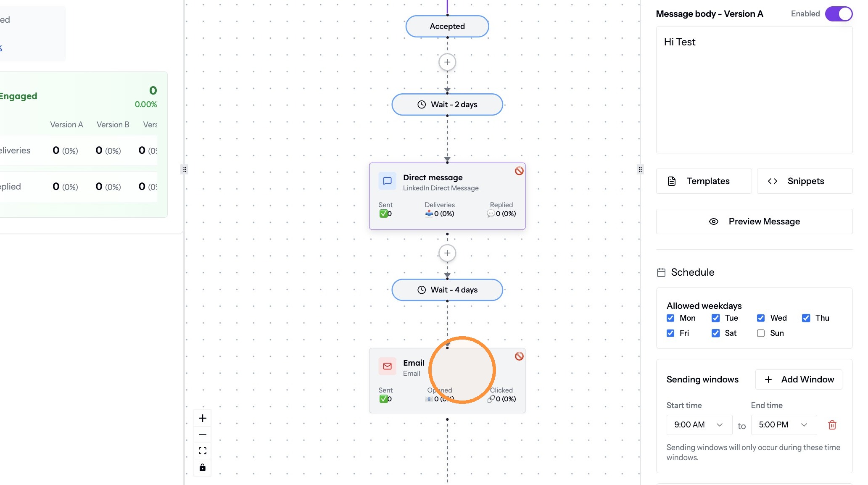Image resolution: width=868 pixels, height=485 pixels.
Task: Delete the 9:00 AM to 5:00 PM window
Action: click(x=832, y=425)
